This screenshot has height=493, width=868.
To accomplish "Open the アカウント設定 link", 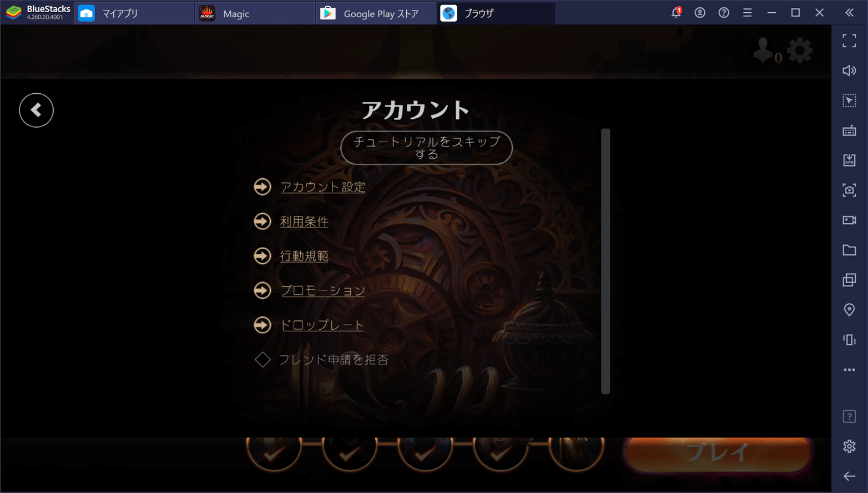I will click(323, 187).
